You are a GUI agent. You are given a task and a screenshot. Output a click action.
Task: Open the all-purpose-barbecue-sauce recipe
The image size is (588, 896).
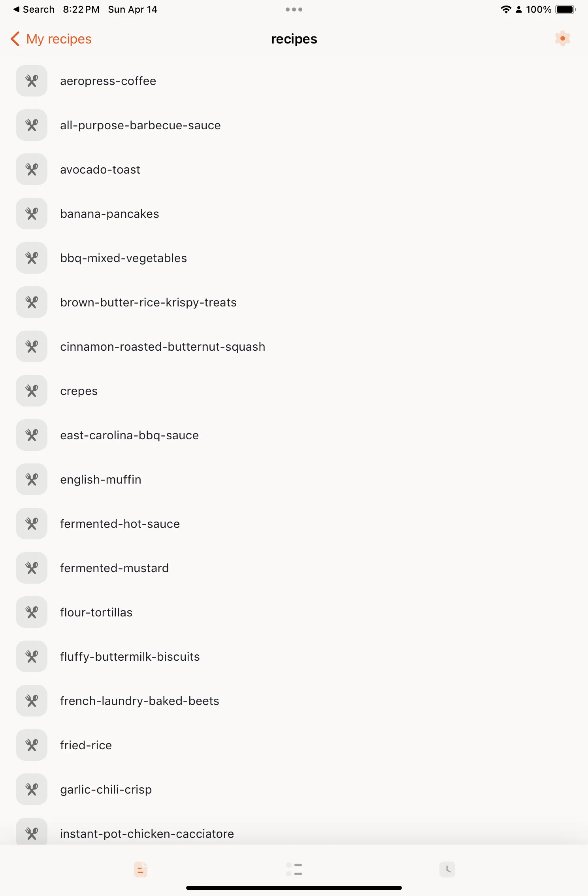tap(140, 125)
